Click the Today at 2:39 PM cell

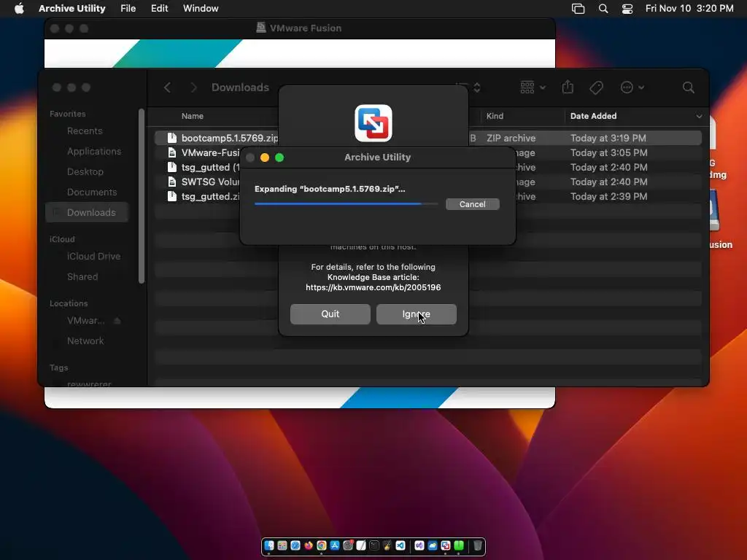pos(608,196)
